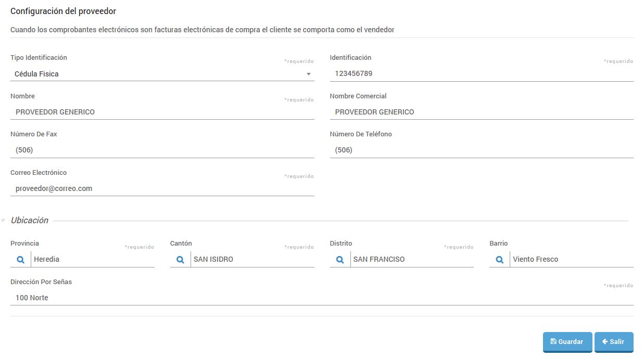
Task: Click the Distrito search magnifier icon
Action: pyautogui.click(x=340, y=260)
